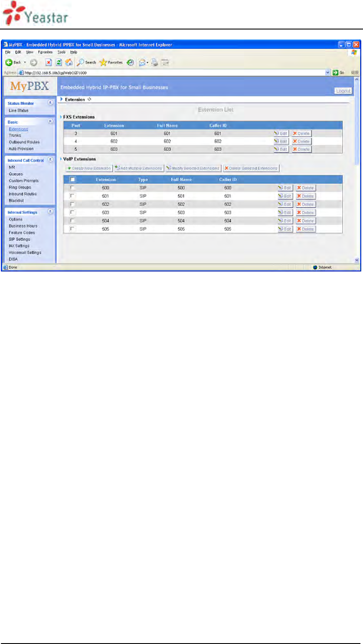Click Create New Extension button

[89, 168]
